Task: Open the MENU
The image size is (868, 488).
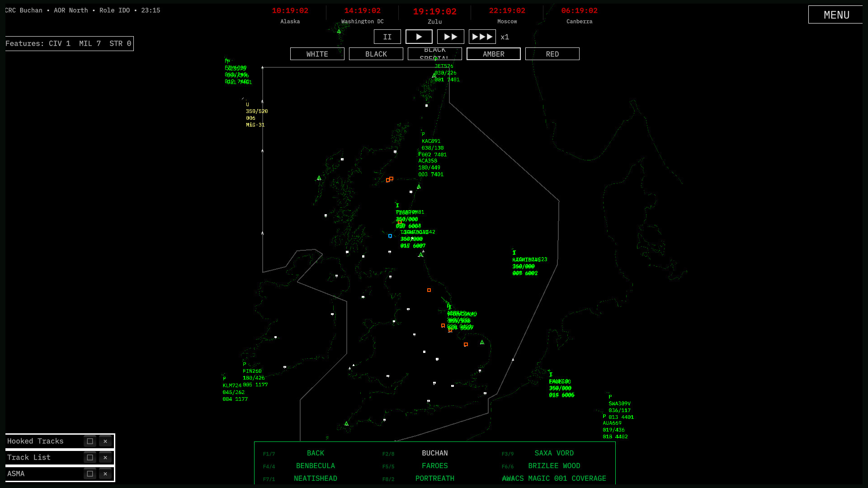Action: 836,15
